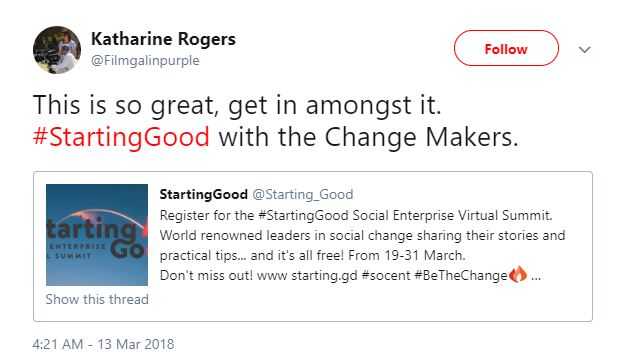Click 'with the Change Makers.' tweet text
Viewport: 625px width, 364px height.
click(x=368, y=137)
